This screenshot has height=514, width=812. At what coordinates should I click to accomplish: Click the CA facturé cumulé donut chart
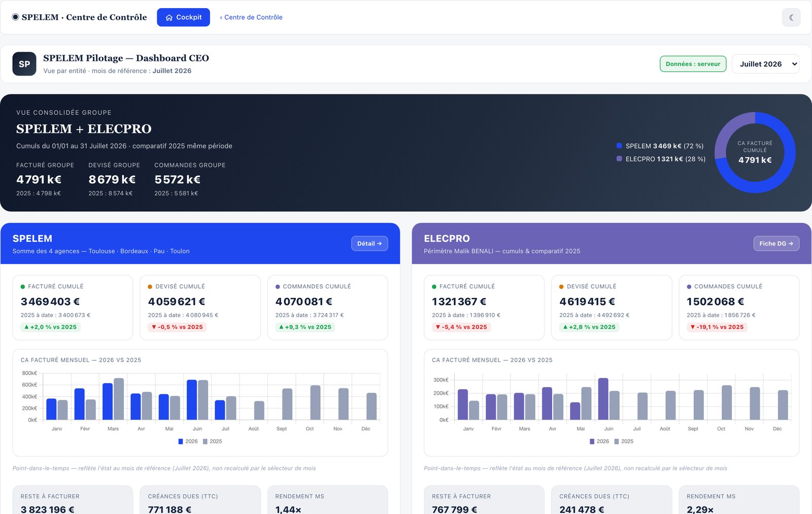755,152
